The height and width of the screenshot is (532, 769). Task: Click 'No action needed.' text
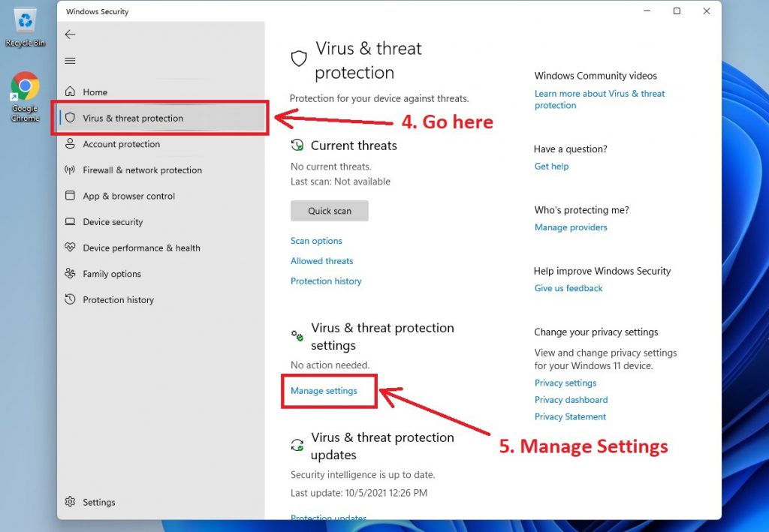pyautogui.click(x=330, y=365)
